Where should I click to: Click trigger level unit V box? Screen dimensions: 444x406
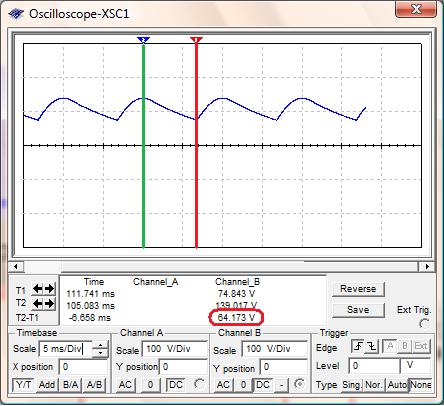tap(416, 366)
